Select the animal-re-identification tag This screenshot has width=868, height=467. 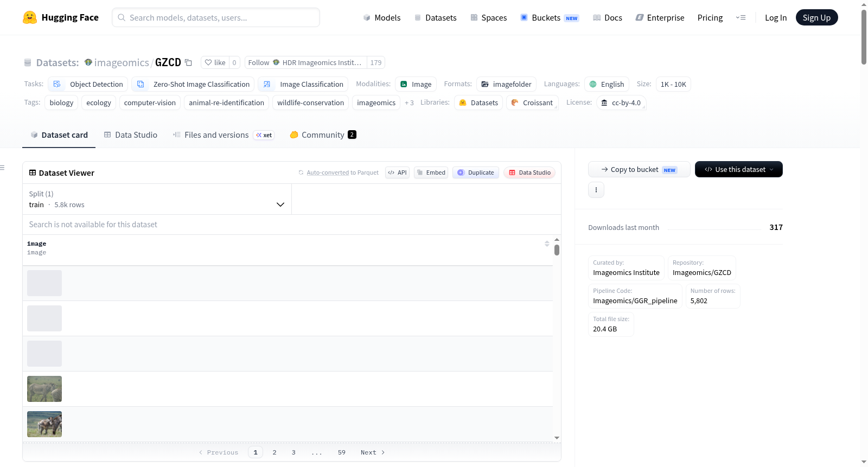point(226,103)
